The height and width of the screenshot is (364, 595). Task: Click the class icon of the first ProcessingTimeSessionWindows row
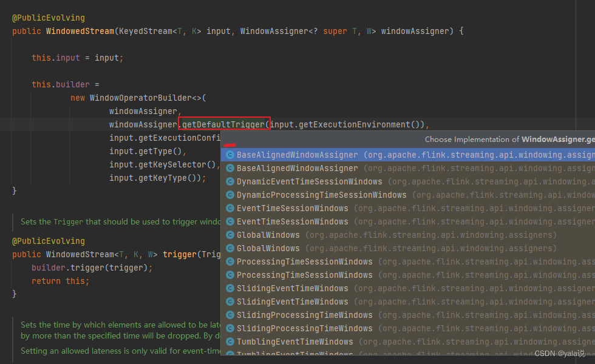pyautogui.click(x=229, y=261)
